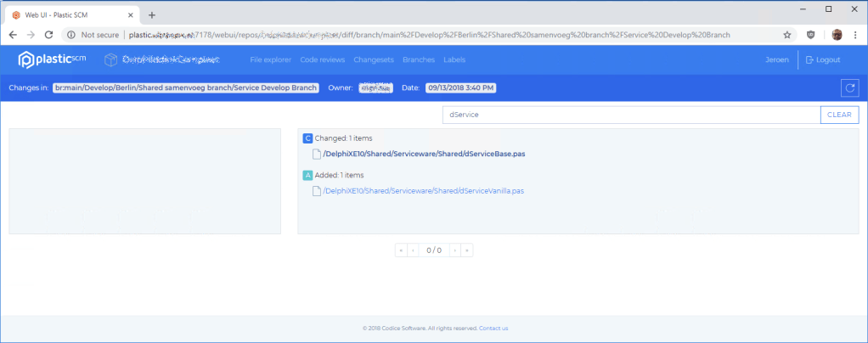The image size is (868, 343).
Task: Click the blue Changed 'C' badge
Action: [307, 138]
